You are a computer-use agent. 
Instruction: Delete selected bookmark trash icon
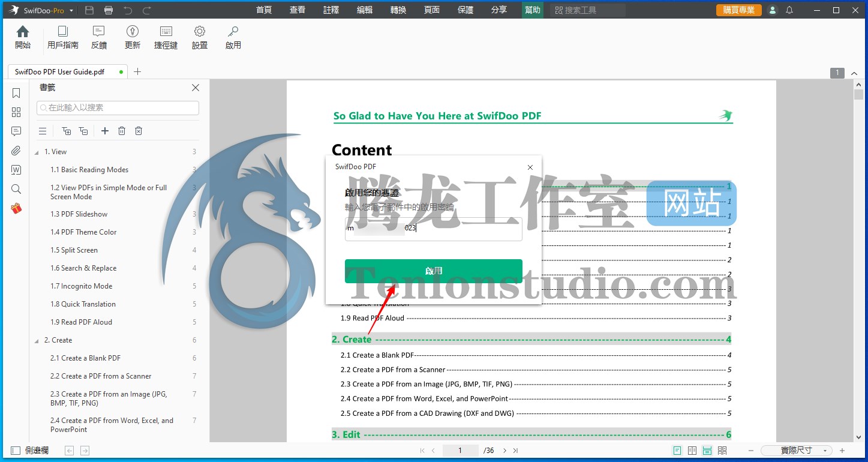[x=122, y=131]
